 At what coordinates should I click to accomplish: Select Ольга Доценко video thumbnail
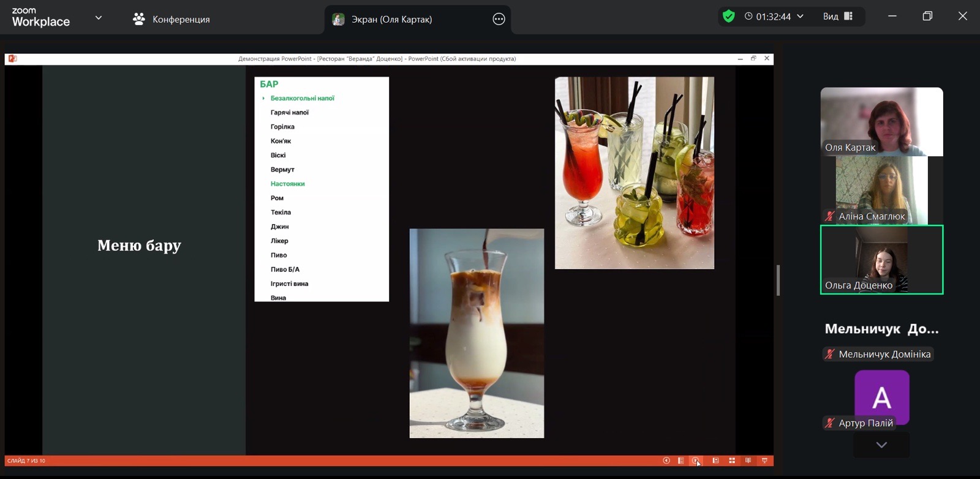click(881, 260)
